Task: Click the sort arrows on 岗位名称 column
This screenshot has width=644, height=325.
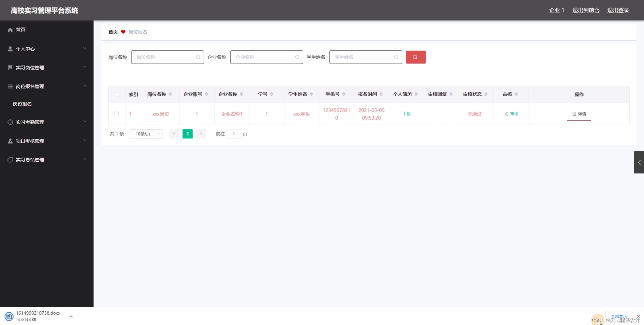Action: (170, 94)
